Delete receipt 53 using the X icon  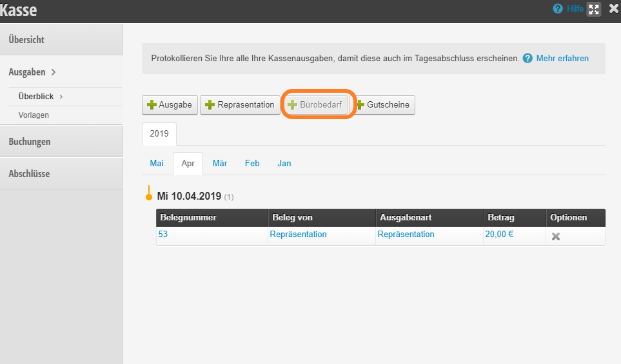[556, 236]
